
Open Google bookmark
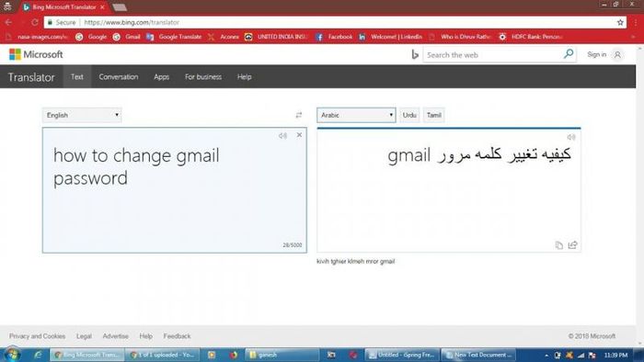click(91, 37)
